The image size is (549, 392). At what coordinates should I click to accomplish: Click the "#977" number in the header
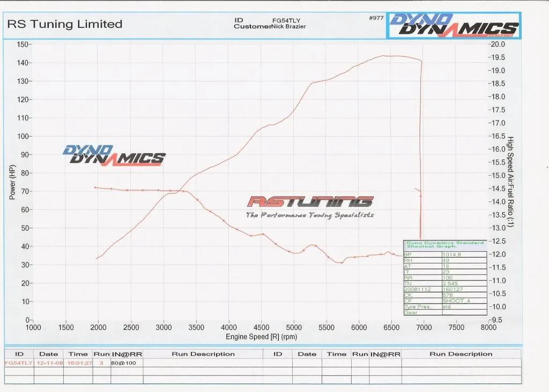coord(376,18)
